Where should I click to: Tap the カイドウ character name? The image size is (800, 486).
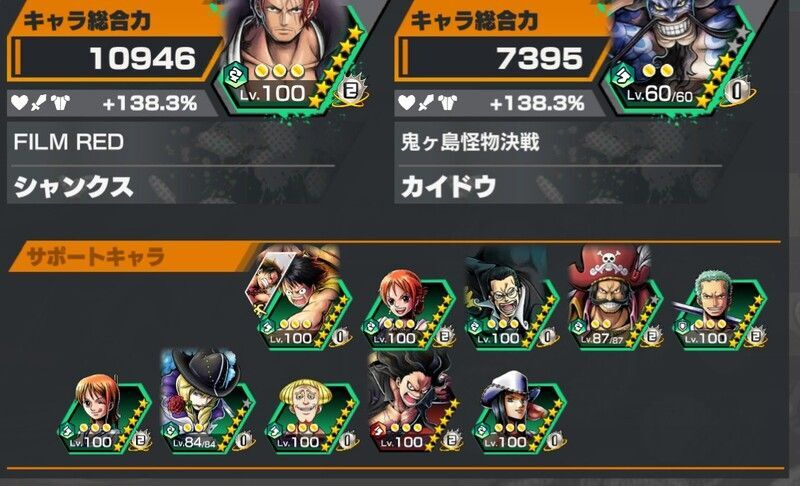448,187
